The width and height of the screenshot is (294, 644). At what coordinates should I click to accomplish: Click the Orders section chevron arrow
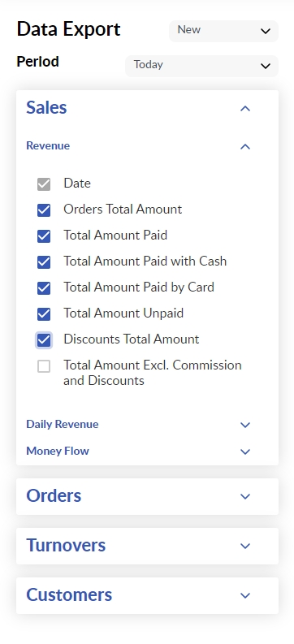tap(245, 496)
